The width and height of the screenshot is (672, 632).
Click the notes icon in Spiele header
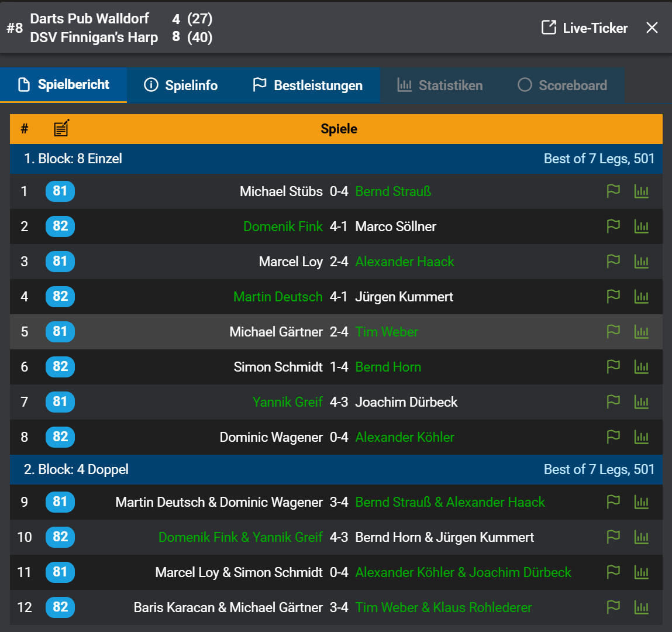[x=61, y=128]
